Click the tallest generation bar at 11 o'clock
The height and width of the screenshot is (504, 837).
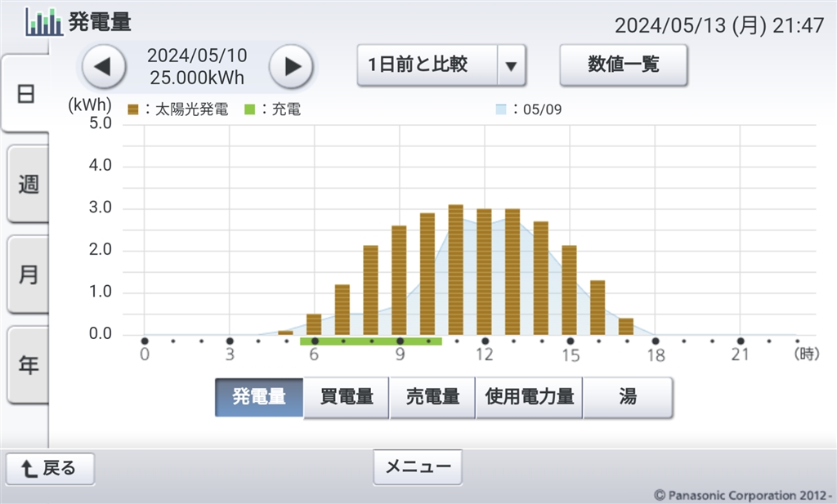tap(456, 270)
